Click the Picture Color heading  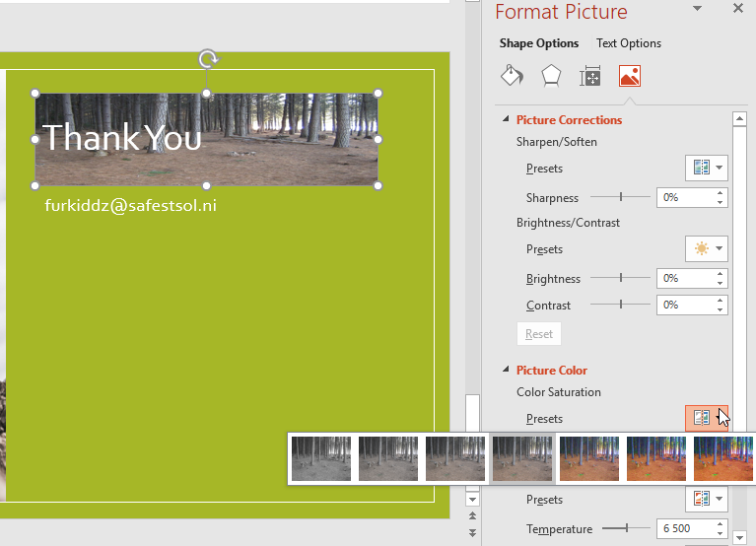coord(552,371)
